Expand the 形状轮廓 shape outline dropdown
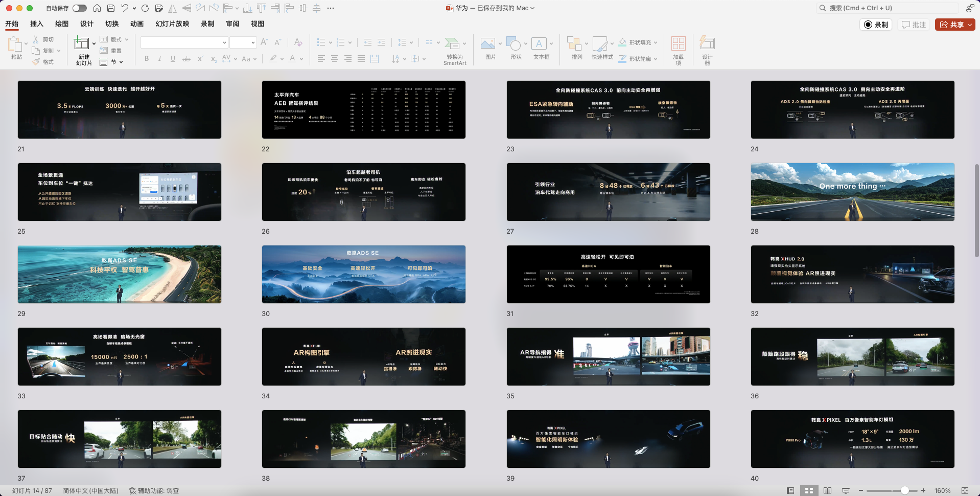Screen dimensions: 980x496 coord(656,59)
